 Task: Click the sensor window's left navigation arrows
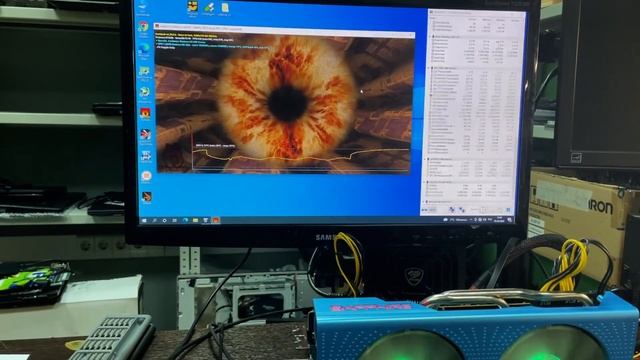424,210
